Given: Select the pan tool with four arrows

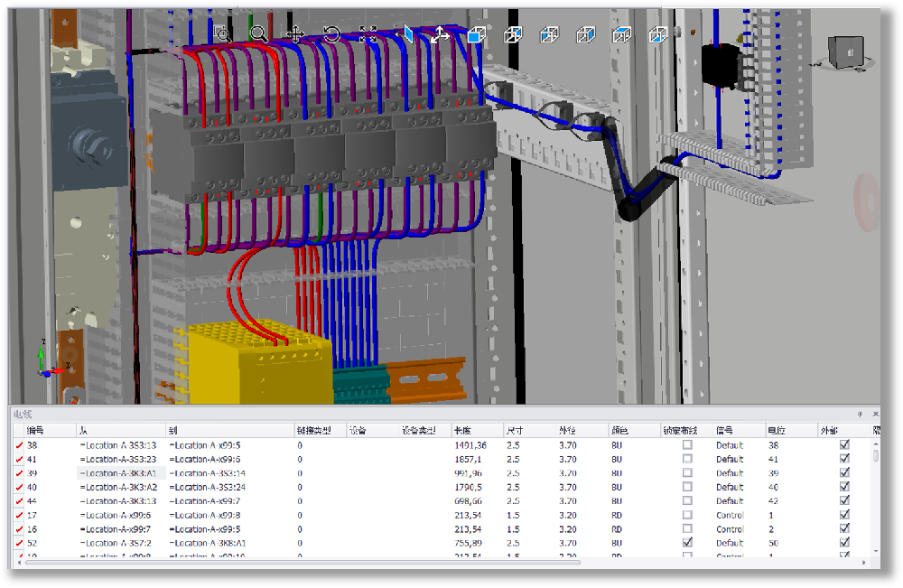Looking at the screenshot, I should point(294,34).
